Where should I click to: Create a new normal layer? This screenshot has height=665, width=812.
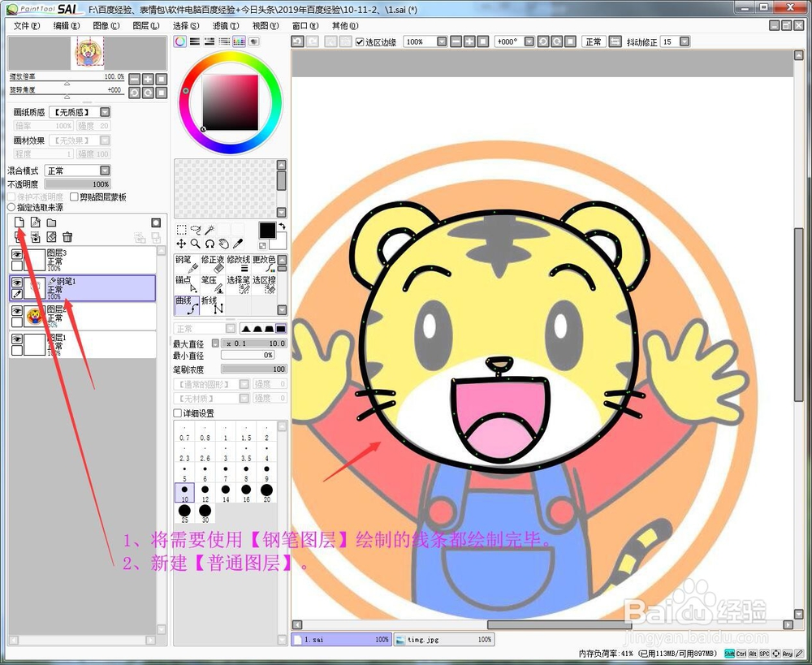pyautogui.click(x=19, y=222)
